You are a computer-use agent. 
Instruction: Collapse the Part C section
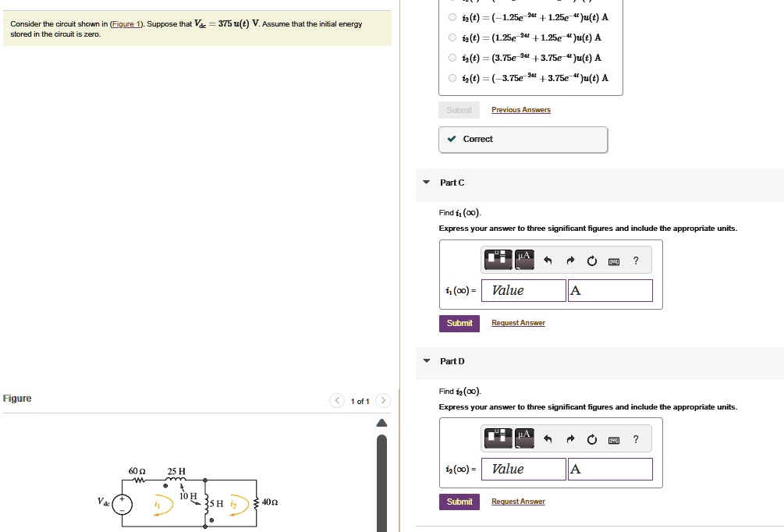point(427,182)
